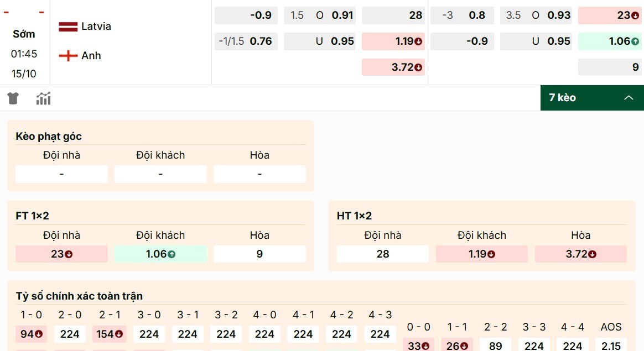Select FT Đội khách odds 1.06
Screen dimensions: 644x351
pos(160,254)
